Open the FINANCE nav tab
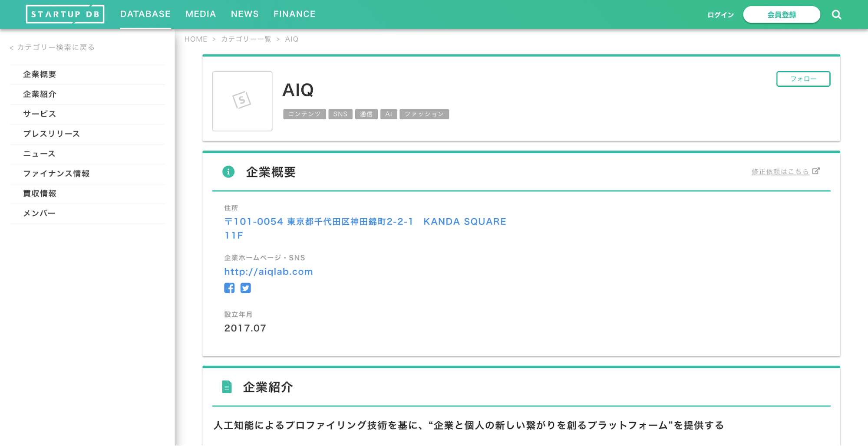Viewport: 868px width, 446px height. click(x=294, y=14)
